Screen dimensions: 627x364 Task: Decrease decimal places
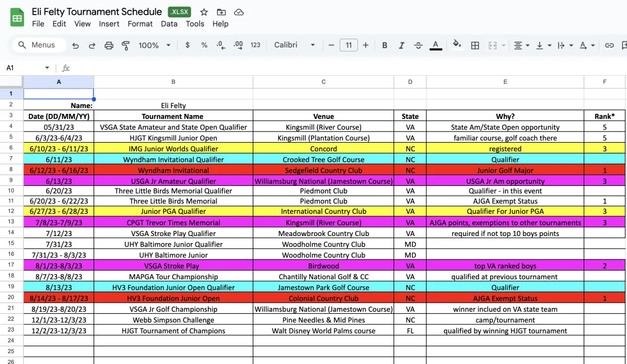(220, 45)
